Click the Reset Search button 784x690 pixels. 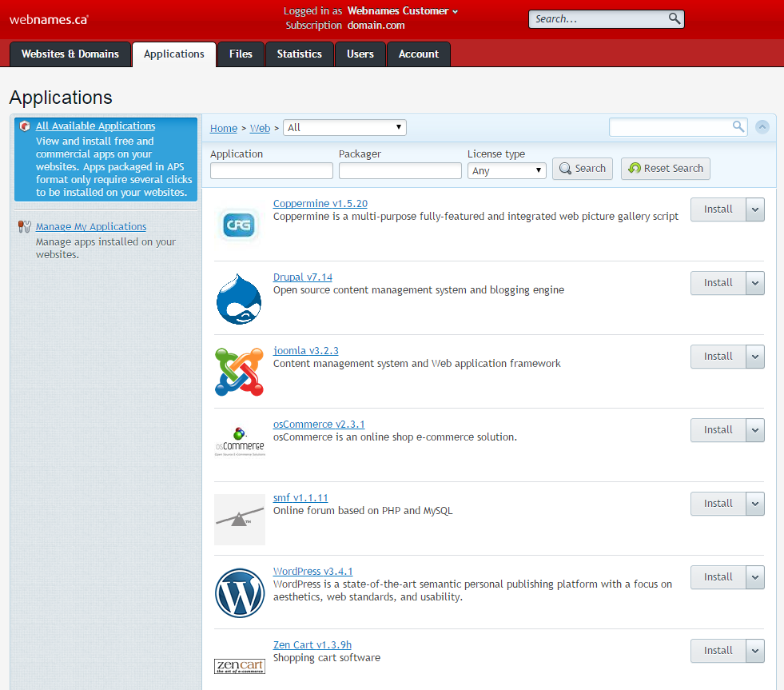(x=666, y=169)
